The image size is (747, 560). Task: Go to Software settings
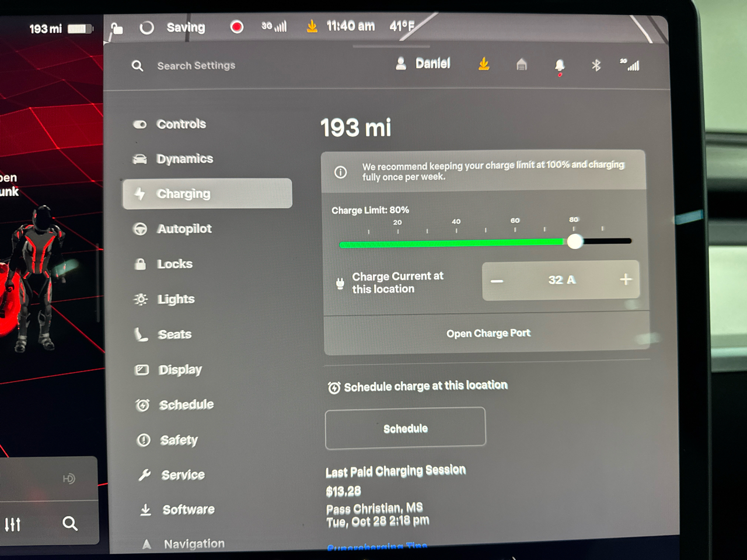pos(188,510)
